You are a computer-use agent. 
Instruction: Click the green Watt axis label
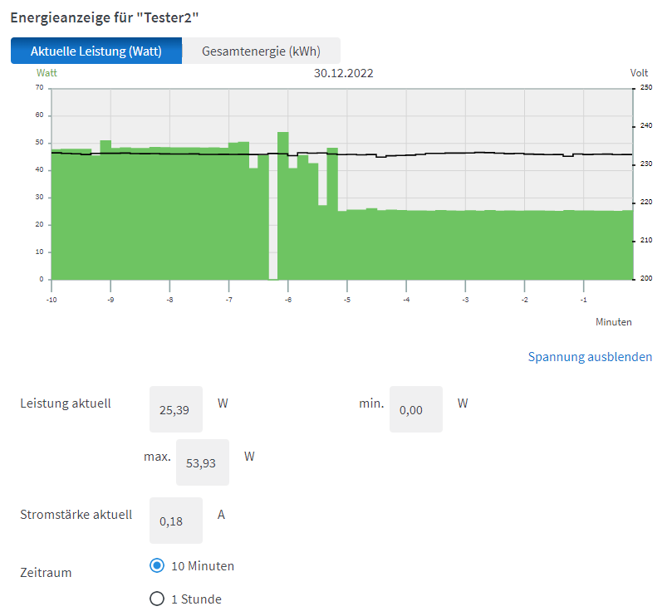[x=47, y=73]
